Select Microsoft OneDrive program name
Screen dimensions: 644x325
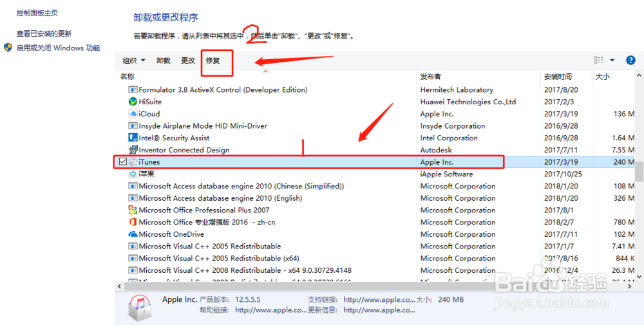click(x=171, y=234)
